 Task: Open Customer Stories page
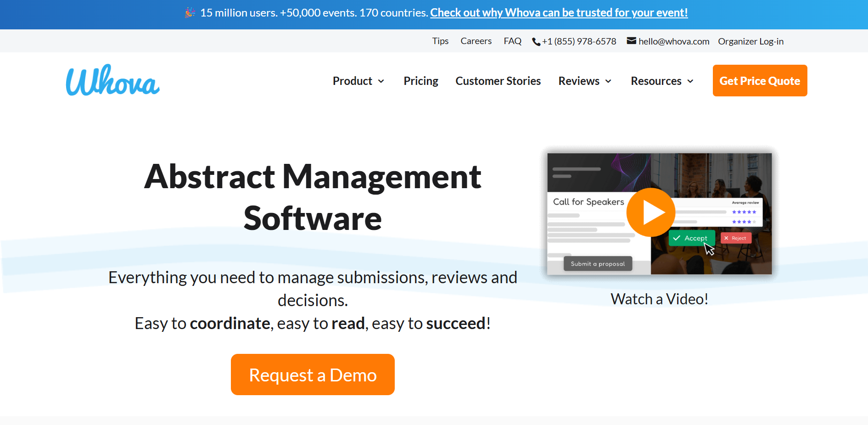pyautogui.click(x=498, y=81)
